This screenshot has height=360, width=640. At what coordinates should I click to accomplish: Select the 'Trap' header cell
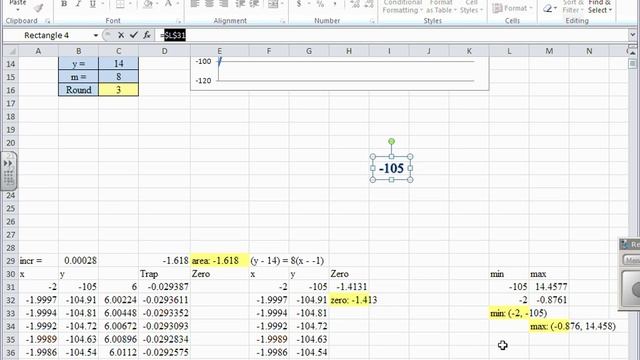point(164,273)
